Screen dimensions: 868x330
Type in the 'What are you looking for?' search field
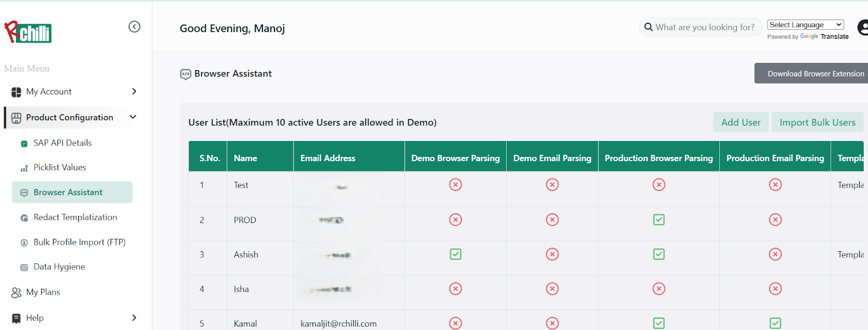pos(704,27)
